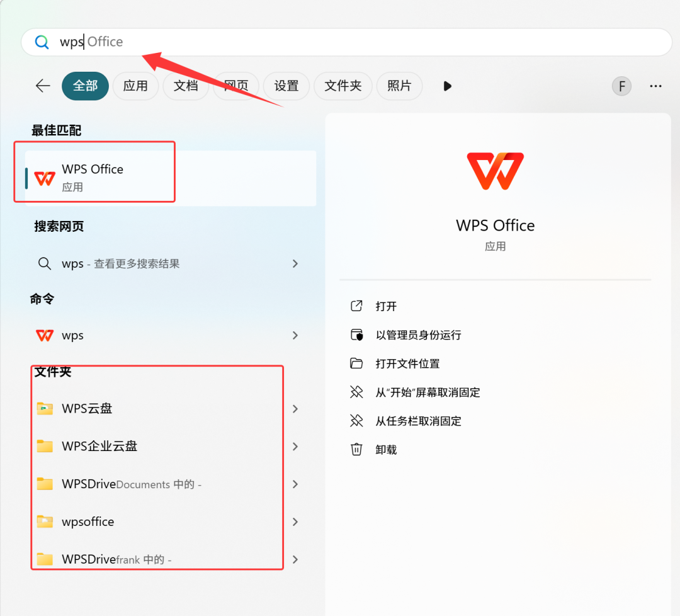This screenshot has height=616, width=680.
Task: Click the wps command icon
Action: [x=45, y=336]
